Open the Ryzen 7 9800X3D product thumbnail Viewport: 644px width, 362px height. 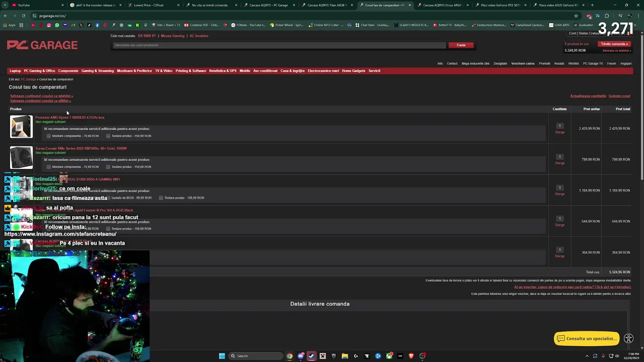pyautogui.click(x=21, y=127)
